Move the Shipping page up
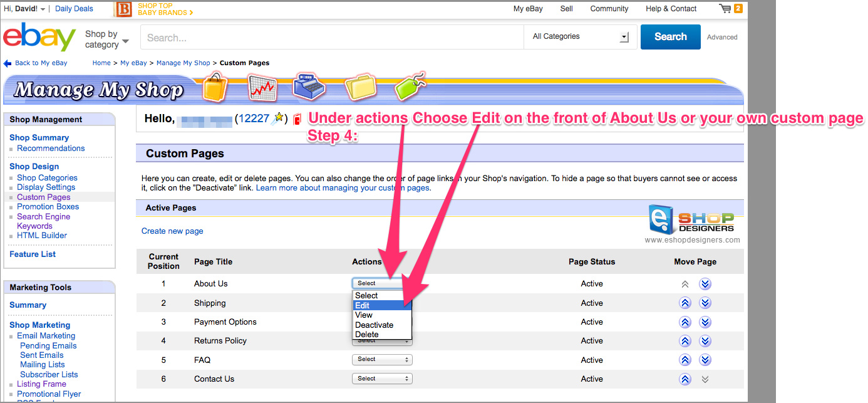Viewport: 868px width, 403px height. [685, 303]
